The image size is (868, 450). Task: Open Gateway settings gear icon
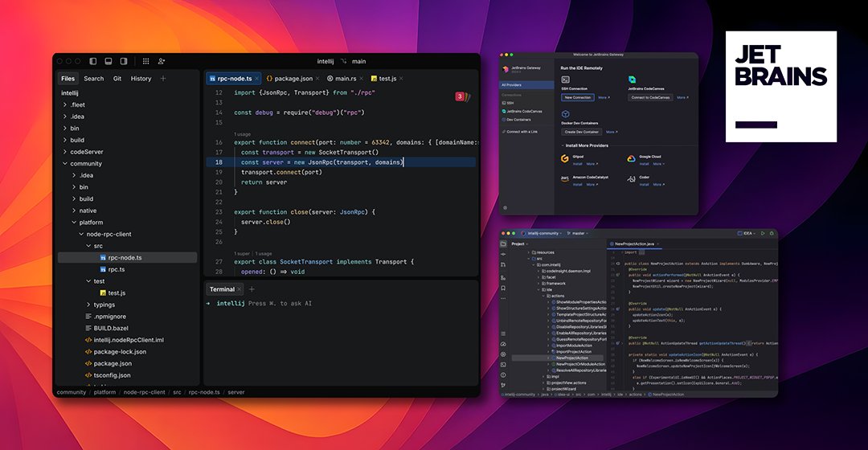click(x=505, y=207)
